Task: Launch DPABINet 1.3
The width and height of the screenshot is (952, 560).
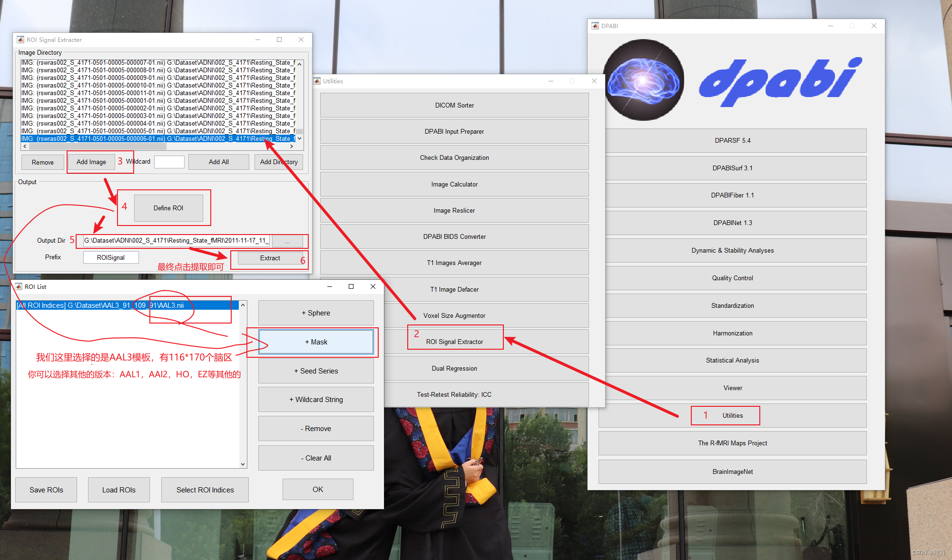Action: (732, 223)
